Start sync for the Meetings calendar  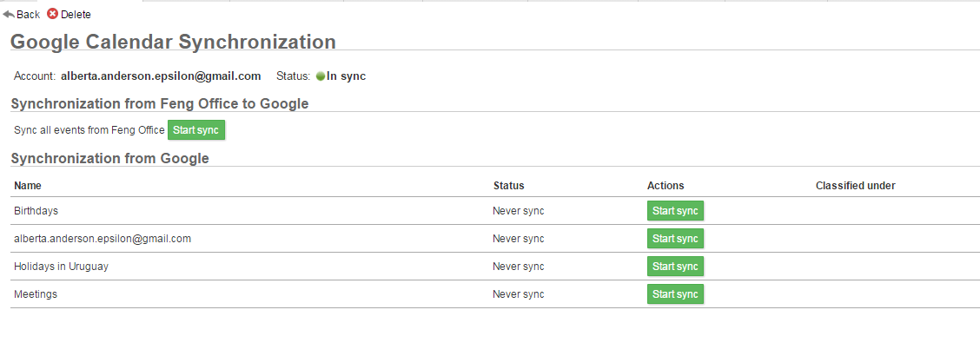[x=675, y=294]
